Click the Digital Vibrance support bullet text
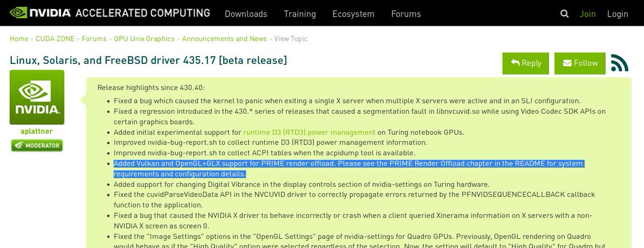Screen dimensions: 644x248 [x=302, y=184]
